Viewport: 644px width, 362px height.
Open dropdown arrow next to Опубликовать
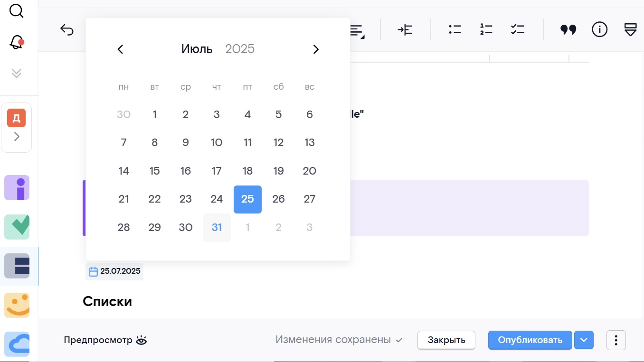[584, 340]
